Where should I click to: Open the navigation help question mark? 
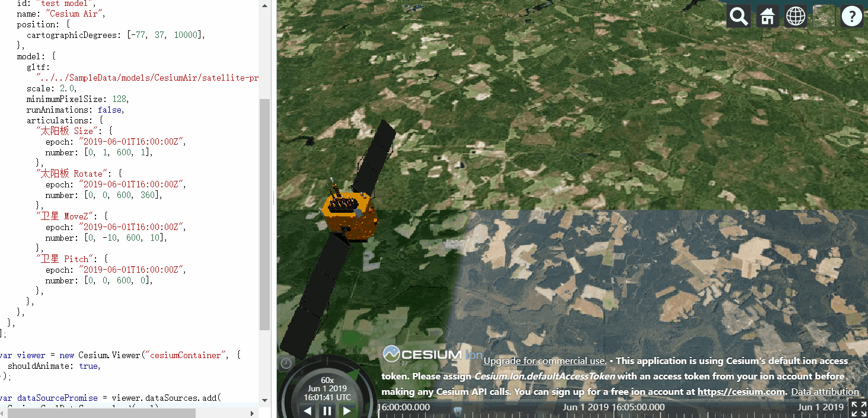(853, 17)
